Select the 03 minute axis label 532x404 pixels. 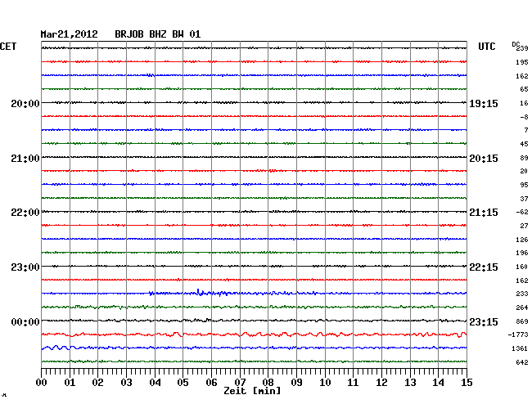pyautogui.click(x=126, y=383)
